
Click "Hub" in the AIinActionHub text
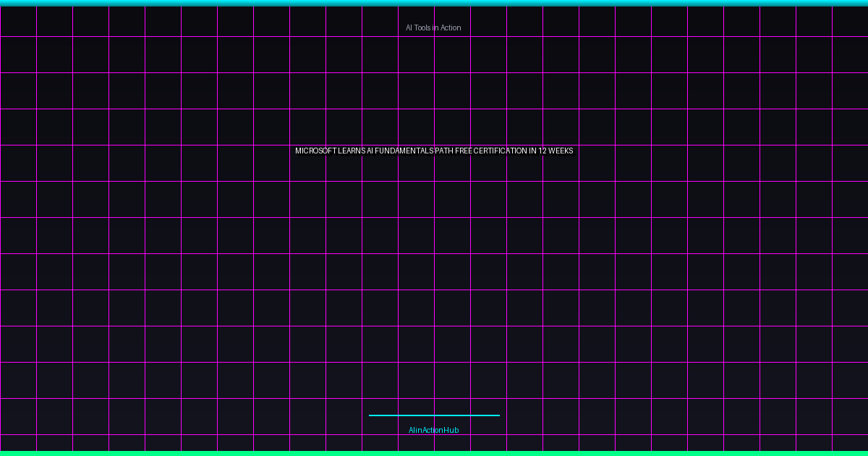[x=451, y=430]
